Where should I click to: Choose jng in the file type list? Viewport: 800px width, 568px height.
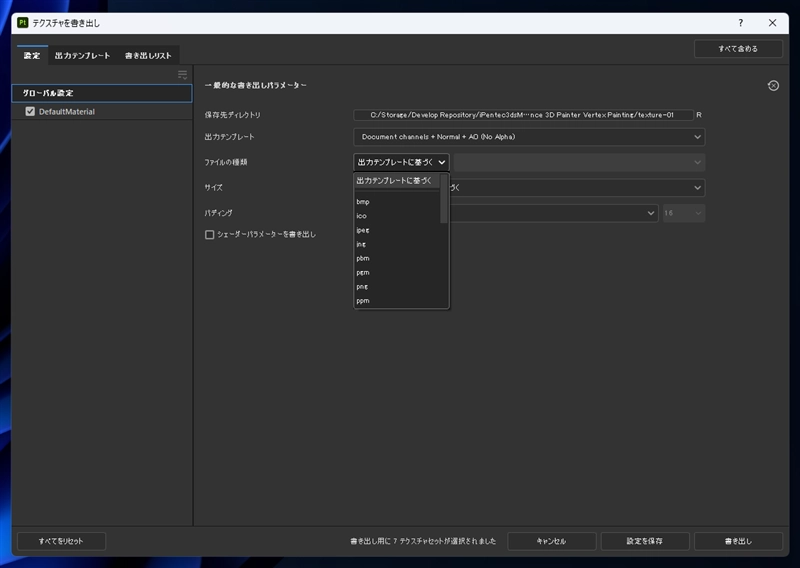click(x=397, y=244)
